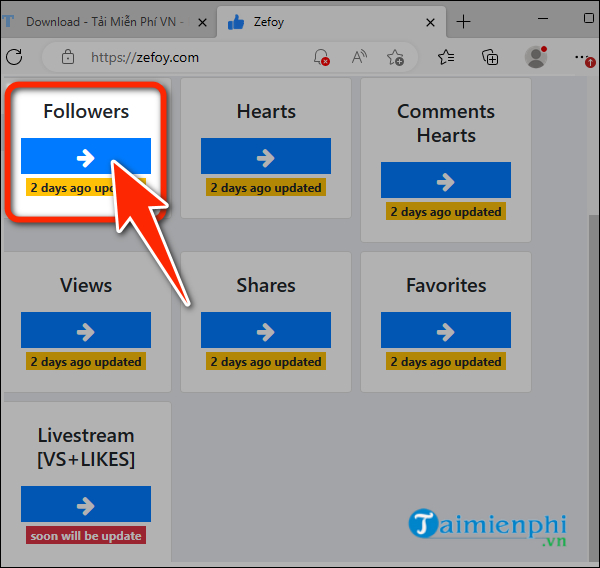Viewport: 600px width, 568px height.
Task: Open the Collections icon
Action: [x=490, y=57]
